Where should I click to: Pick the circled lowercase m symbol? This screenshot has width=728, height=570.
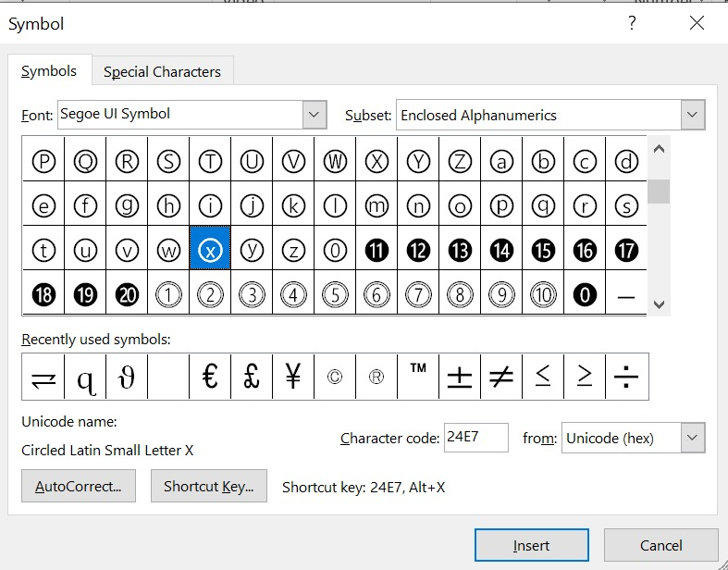[x=376, y=205]
